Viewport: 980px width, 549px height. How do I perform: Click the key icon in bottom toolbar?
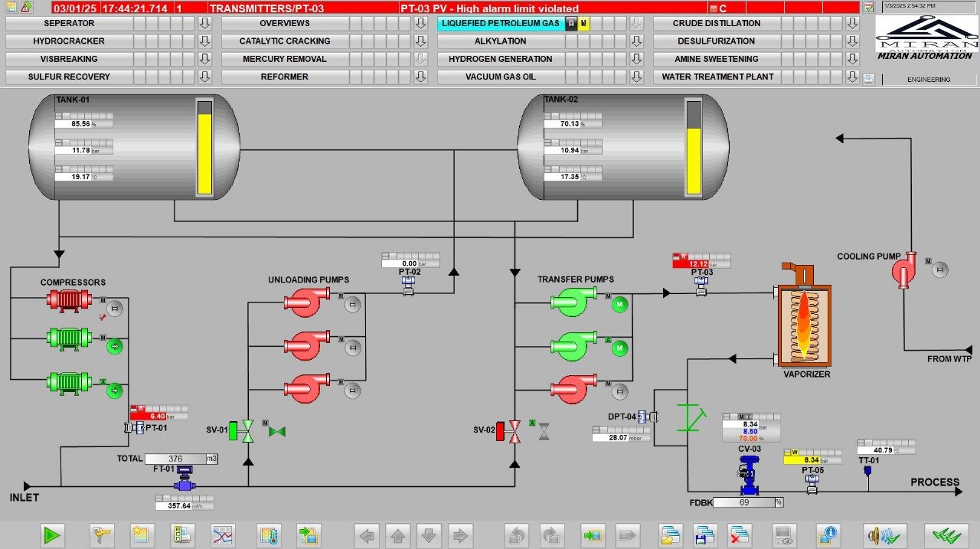click(x=101, y=534)
